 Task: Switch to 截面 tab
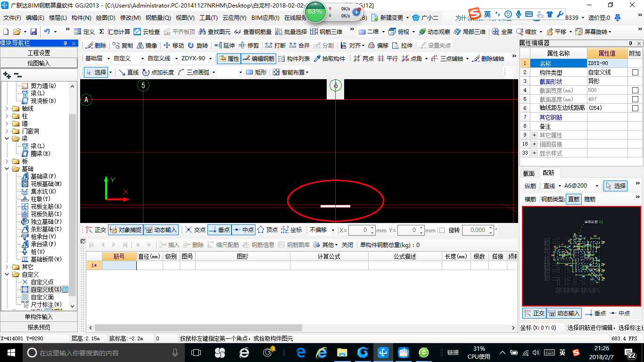[529, 173]
